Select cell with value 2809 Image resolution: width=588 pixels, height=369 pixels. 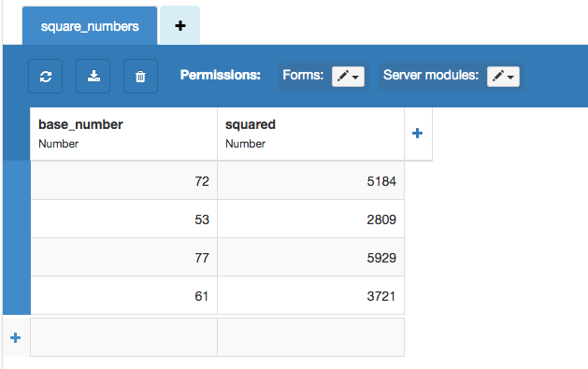point(310,220)
